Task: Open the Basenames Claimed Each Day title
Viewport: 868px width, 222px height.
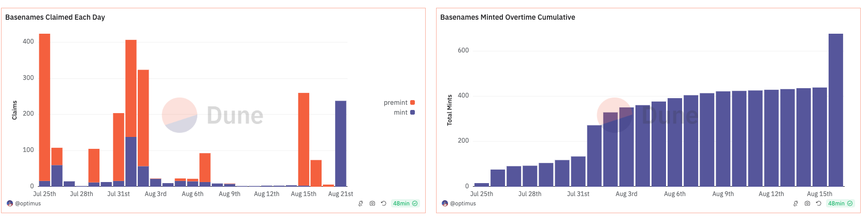Action: pyautogui.click(x=55, y=17)
